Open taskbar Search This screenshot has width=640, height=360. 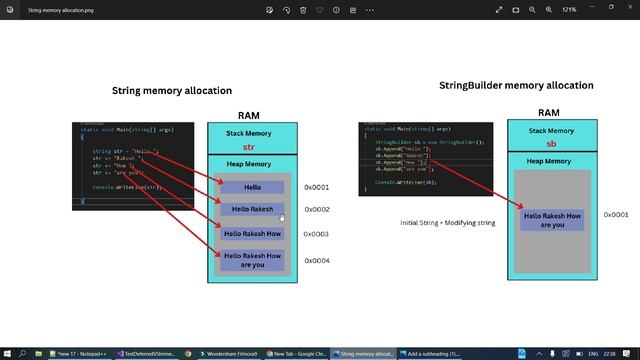(22, 353)
